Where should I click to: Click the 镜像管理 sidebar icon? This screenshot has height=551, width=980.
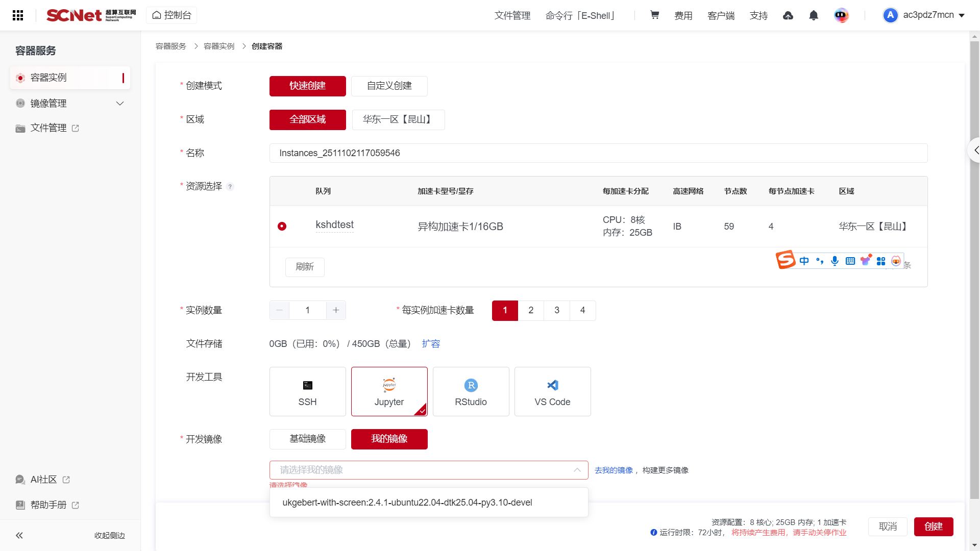[20, 103]
